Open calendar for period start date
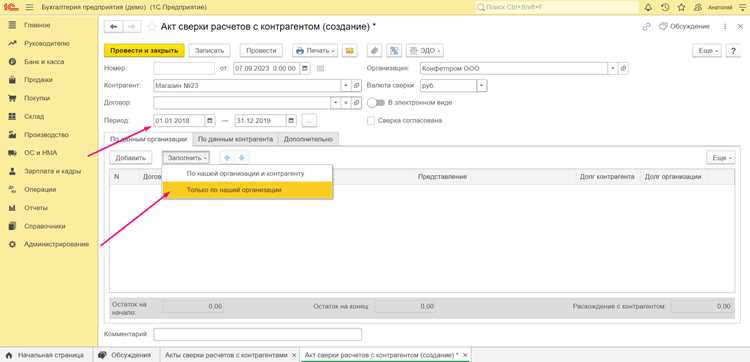The height and width of the screenshot is (362, 750). coord(210,121)
